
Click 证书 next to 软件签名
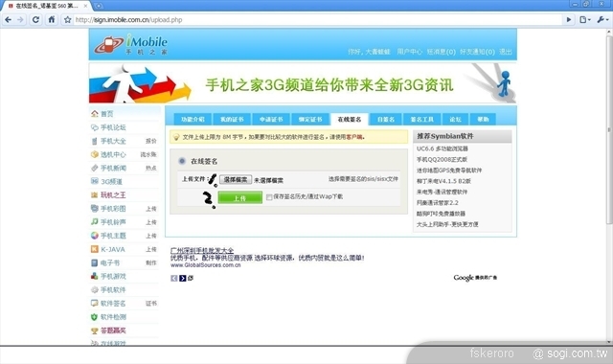[x=151, y=304]
